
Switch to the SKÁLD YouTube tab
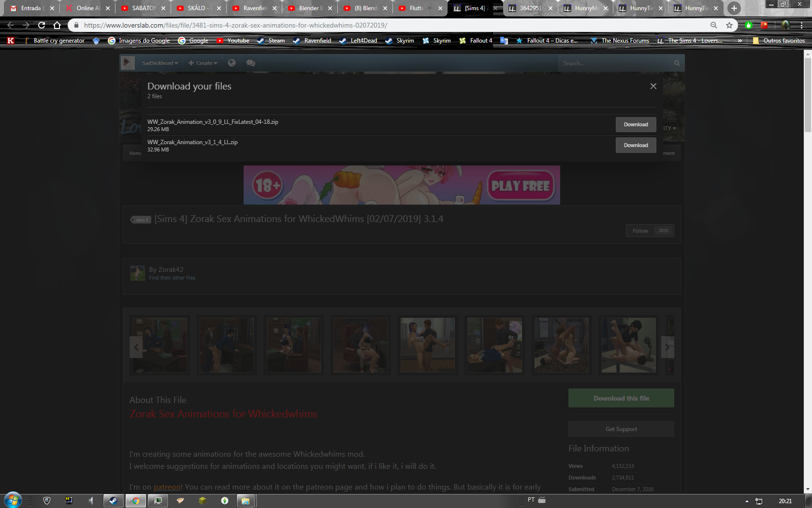(x=199, y=8)
